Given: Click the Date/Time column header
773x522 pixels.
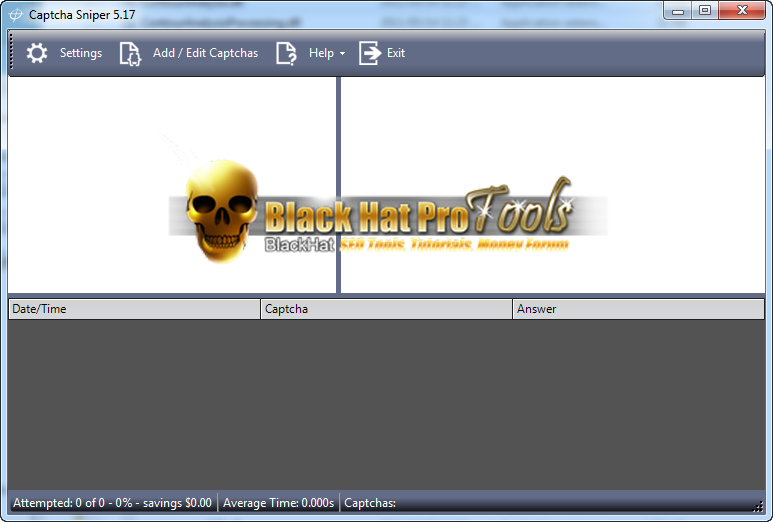Looking at the screenshot, I should pos(134,309).
